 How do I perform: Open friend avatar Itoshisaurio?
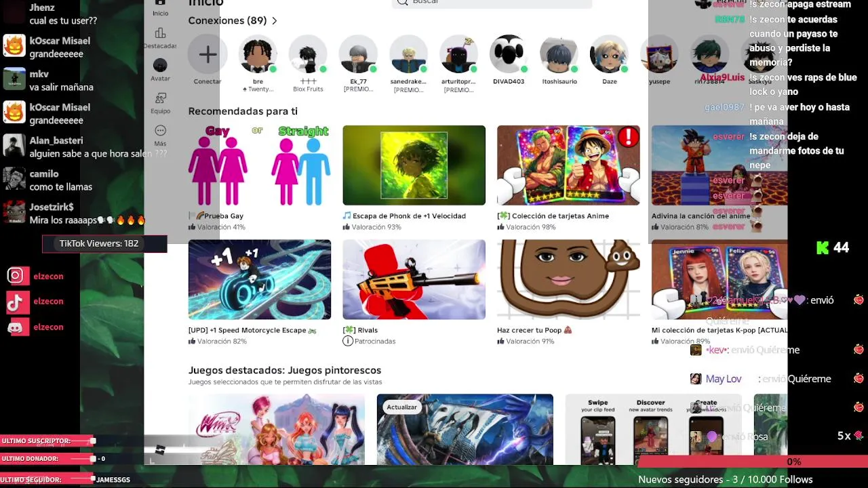pos(559,54)
